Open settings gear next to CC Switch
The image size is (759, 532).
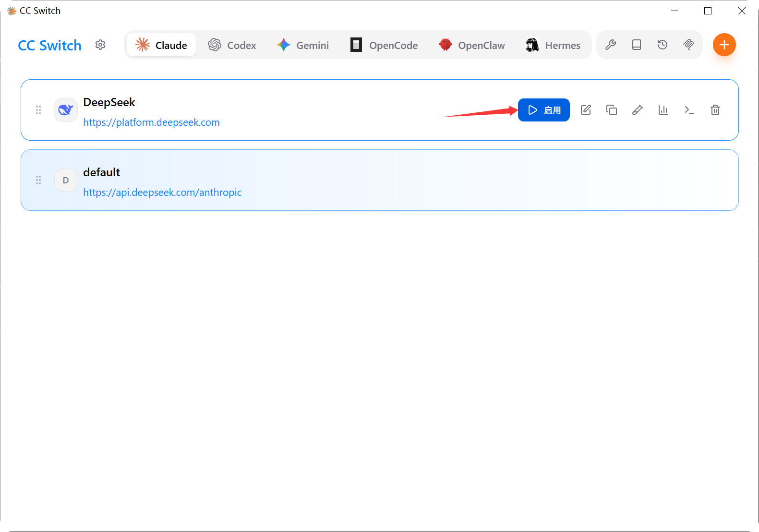click(100, 45)
